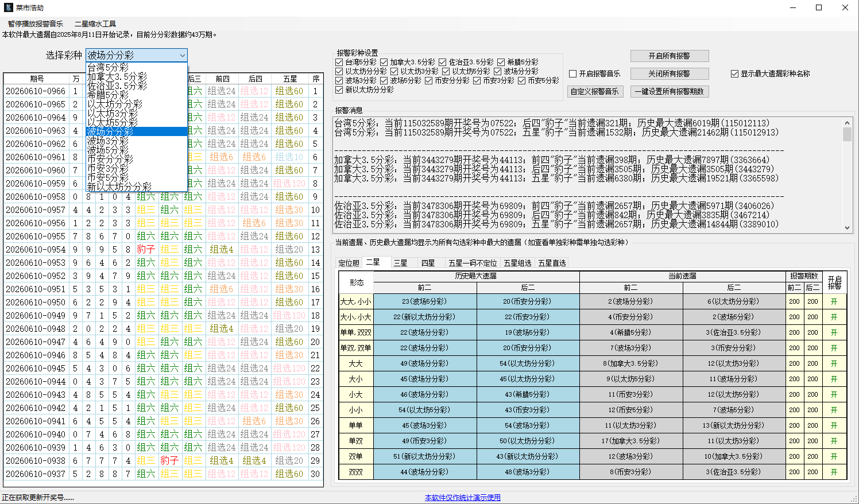Toggle the 币安5分彩 alarm checkbox

click(x=522, y=80)
